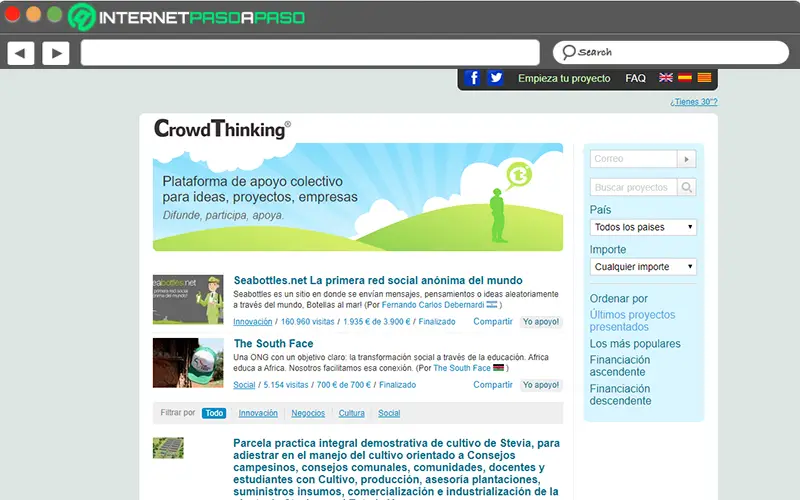Sort by Últimos proyectos presentados
This screenshot has height=500, width=800.
click(x=632, y=321)
